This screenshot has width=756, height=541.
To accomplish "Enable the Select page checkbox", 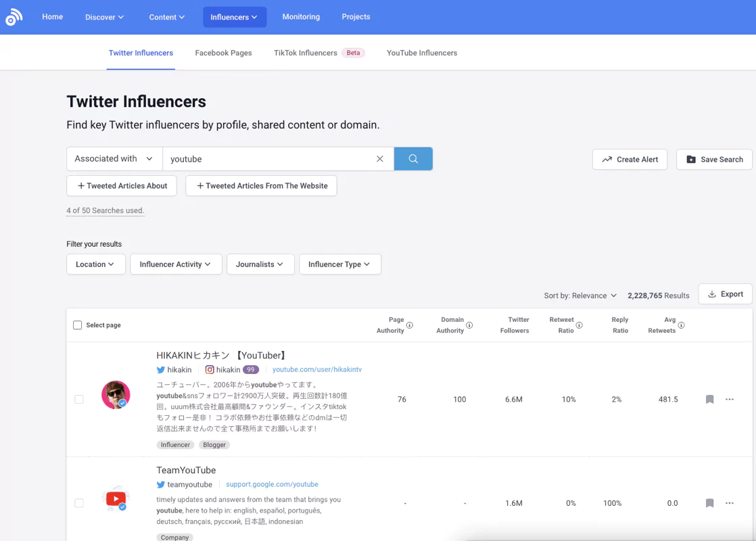I will point(77,325).
